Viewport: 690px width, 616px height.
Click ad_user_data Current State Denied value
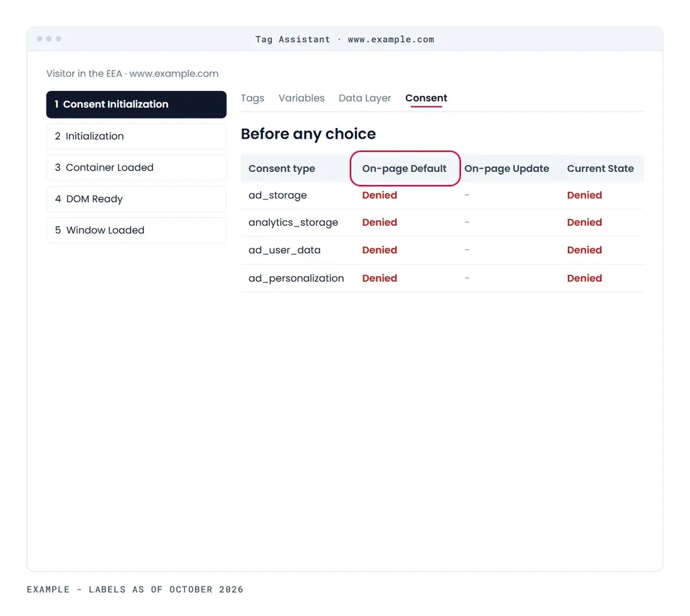point(585,250)
